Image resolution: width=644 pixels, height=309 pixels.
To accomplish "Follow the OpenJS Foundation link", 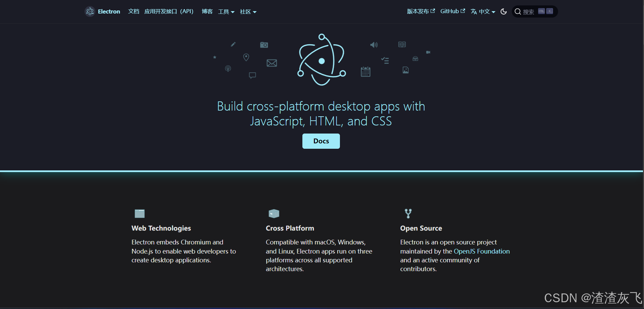I will point(482,251).
